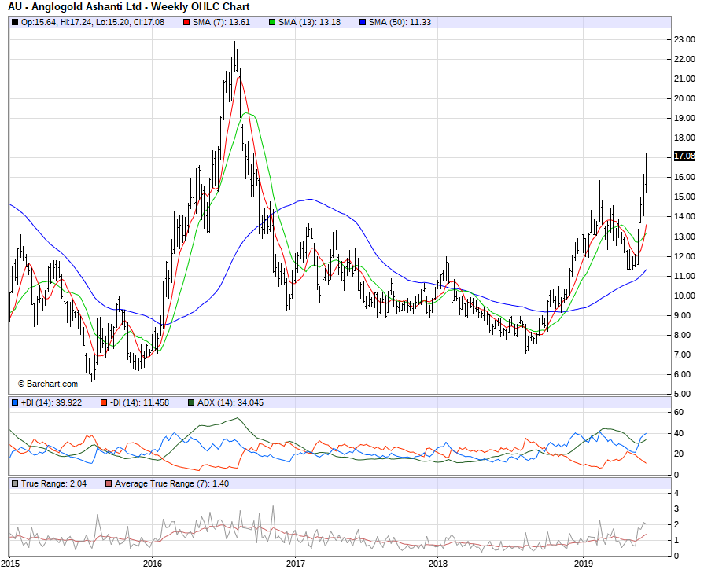Click the blue +DI (14) legend swatch
The image size is (704, 588).
coord(15,402)
